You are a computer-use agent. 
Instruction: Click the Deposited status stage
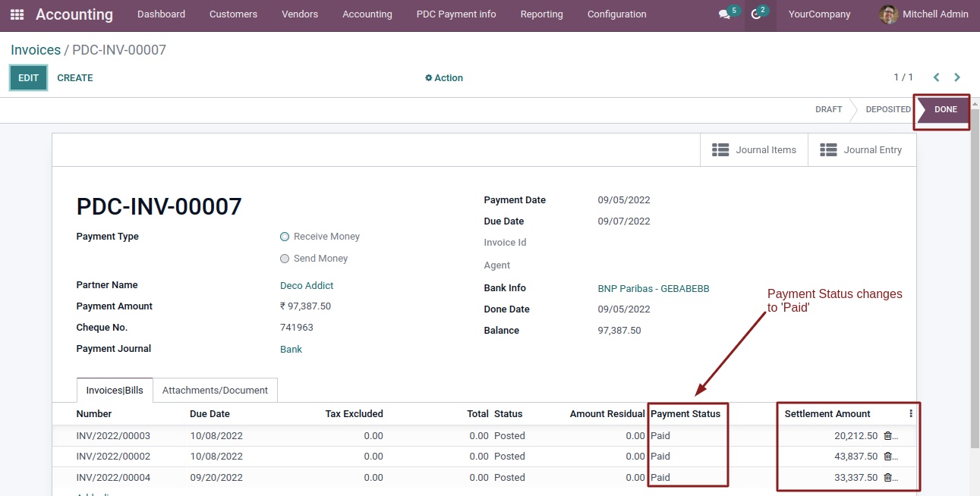point(888,109)
